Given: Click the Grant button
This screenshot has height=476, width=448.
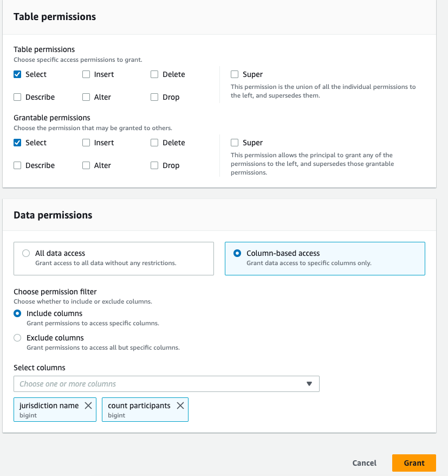Looking at the screenshot, I should click(x=414, y=463).
